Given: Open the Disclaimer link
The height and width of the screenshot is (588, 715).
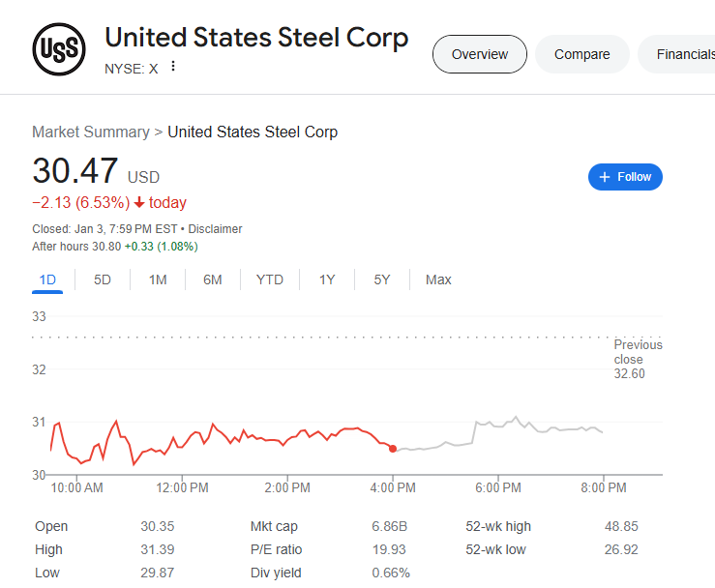Looking at the screenshot, I should click(x=215, y=229).
